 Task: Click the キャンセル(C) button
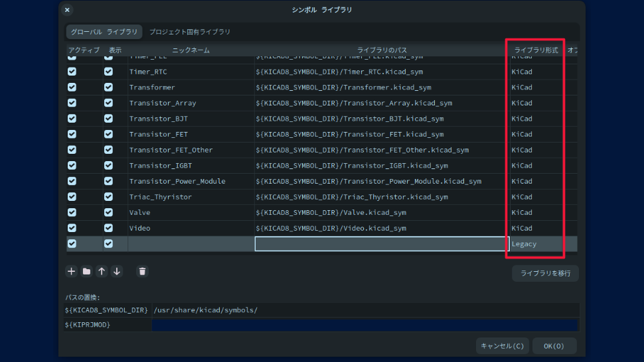(x=503, y=346)
